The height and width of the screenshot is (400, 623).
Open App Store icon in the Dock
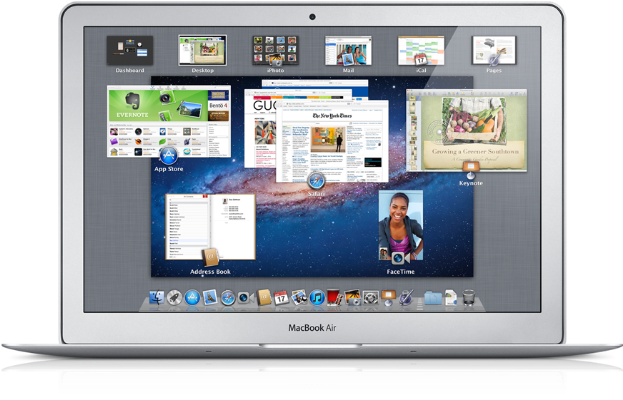click(192, 297)
